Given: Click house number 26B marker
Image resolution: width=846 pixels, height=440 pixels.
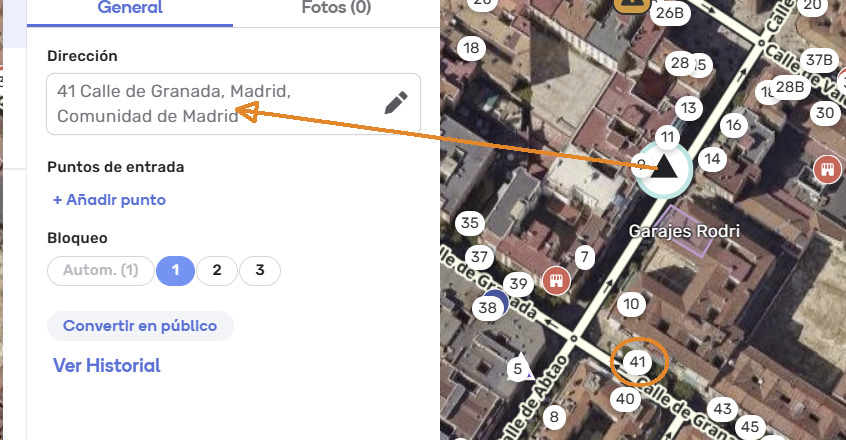Looking at the screenshot, I should (x=668, y=13).
